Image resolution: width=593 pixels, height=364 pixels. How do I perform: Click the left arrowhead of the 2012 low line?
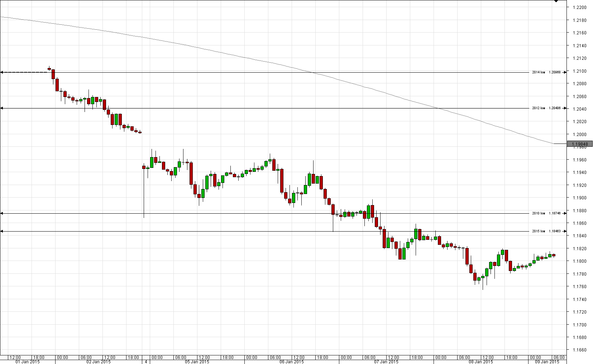pyautogui.click(x=1, y=108)
